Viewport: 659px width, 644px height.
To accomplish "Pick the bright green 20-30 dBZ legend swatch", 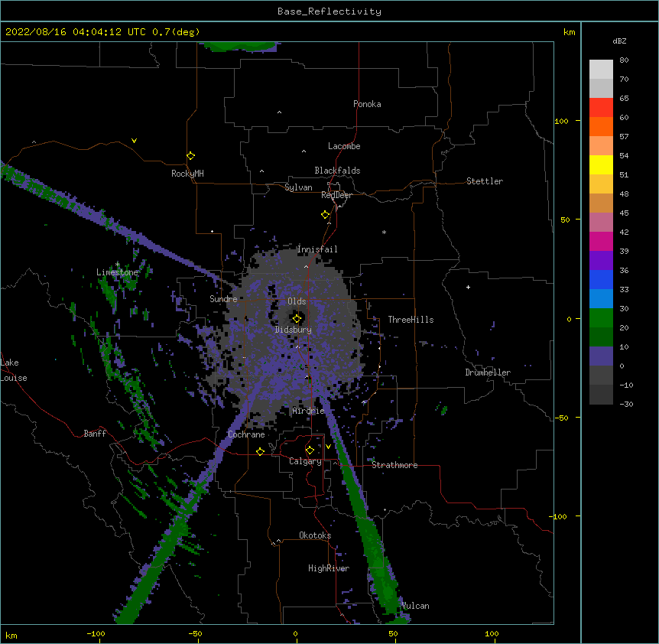I will click(601, 318).
